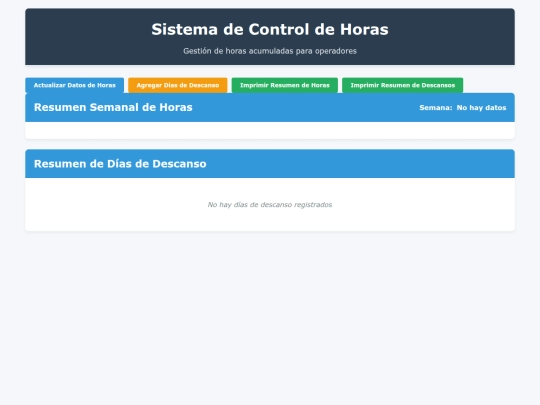Select Imprimir Resumen de Horas button

point(284,85)
